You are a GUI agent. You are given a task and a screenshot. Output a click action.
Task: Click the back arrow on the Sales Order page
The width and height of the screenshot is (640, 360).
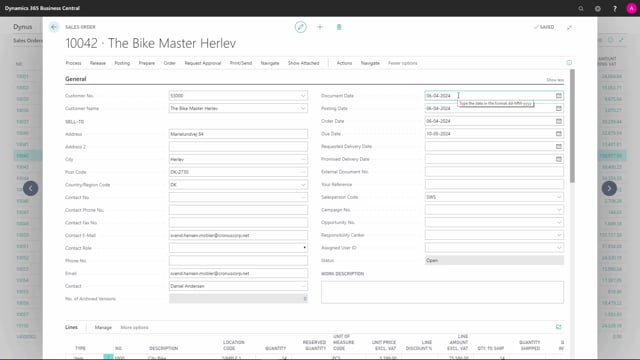coord(54,27)
